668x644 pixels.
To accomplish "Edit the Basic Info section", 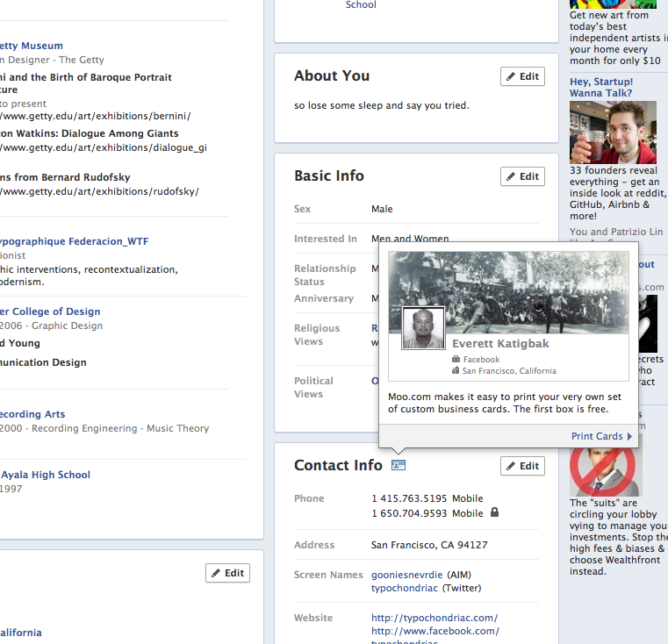I will [523, 176].
